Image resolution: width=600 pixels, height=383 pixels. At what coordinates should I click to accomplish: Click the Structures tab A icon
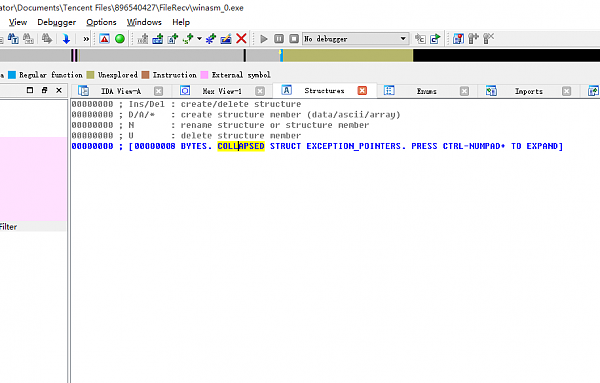[287, 90]
